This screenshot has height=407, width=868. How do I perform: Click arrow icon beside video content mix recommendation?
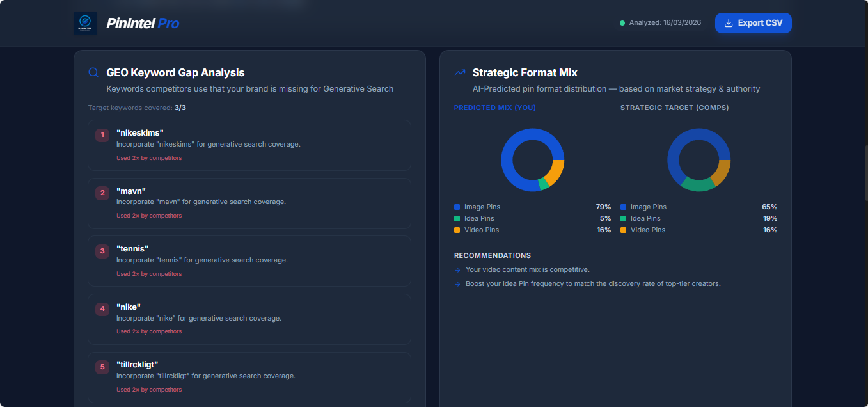(x=457, y=270)
